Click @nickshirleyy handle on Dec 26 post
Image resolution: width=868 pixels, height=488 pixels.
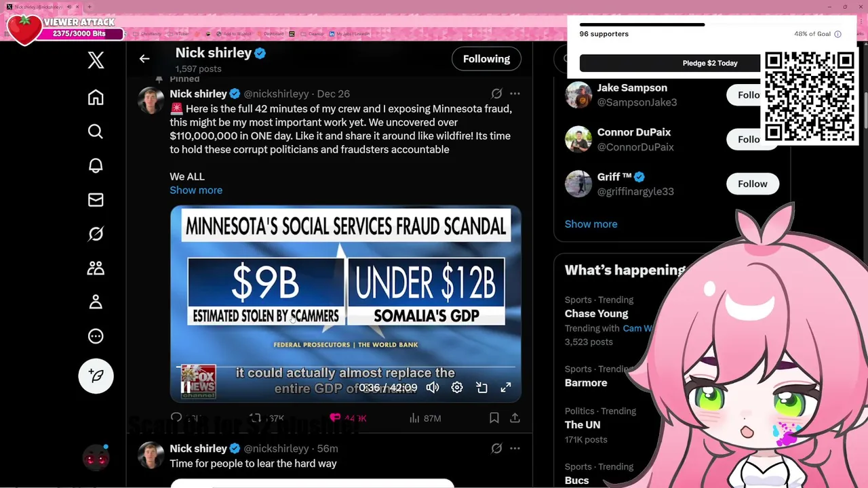(x=276, y=94)
